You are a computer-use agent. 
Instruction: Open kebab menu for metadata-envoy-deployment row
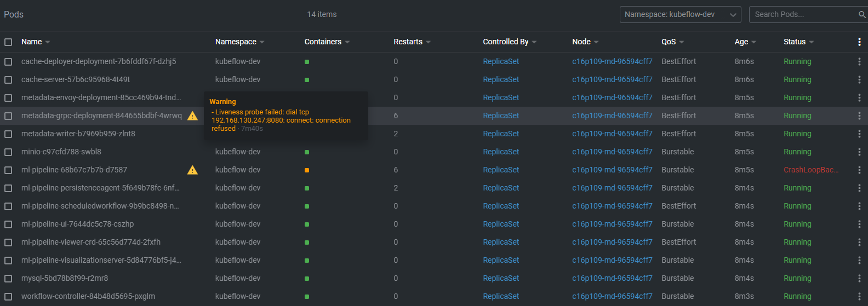859,98
